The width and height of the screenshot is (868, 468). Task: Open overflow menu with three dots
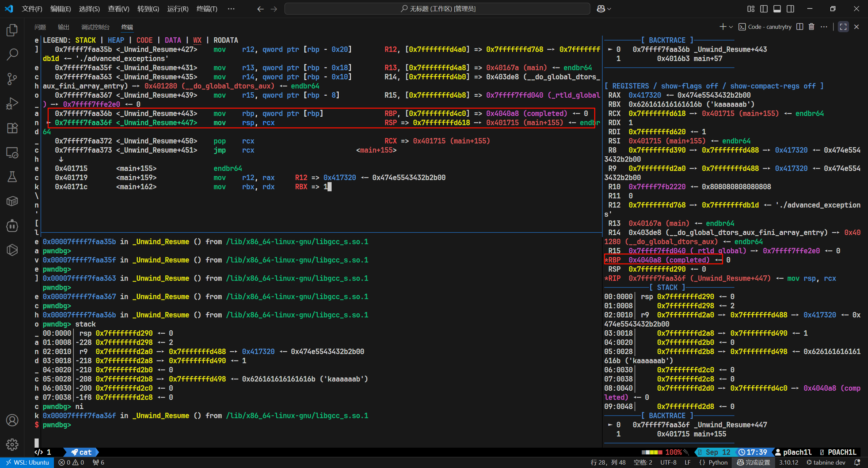pyautogui.click(x=231, y=9)
